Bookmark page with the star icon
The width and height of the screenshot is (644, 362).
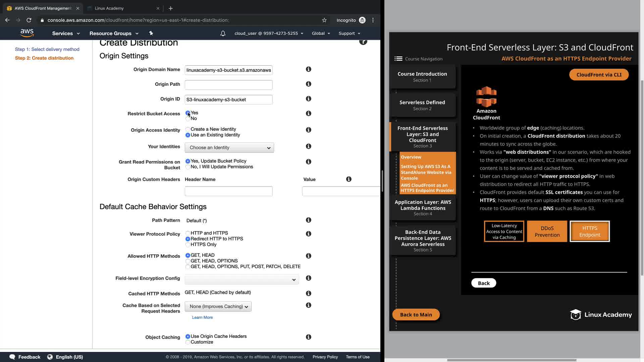324,20
